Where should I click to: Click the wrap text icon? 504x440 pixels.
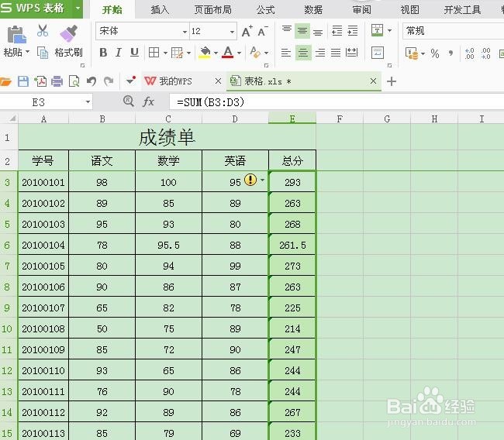point(378,53)
